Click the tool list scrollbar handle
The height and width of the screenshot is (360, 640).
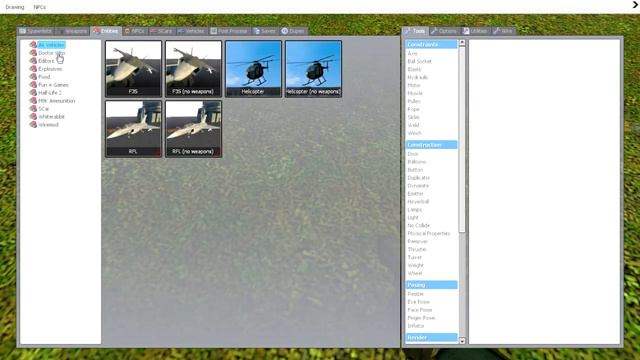pyautogui.click(x=462, y=139)
